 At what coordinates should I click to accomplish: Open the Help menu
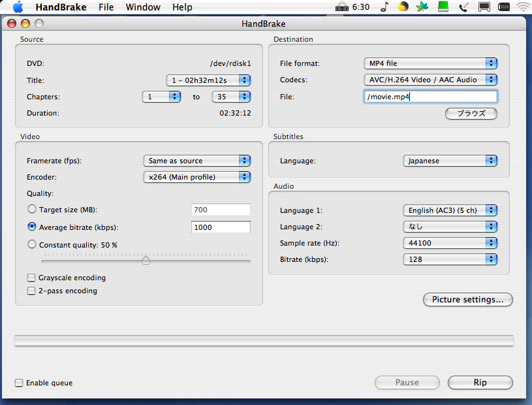pos(182,7)
